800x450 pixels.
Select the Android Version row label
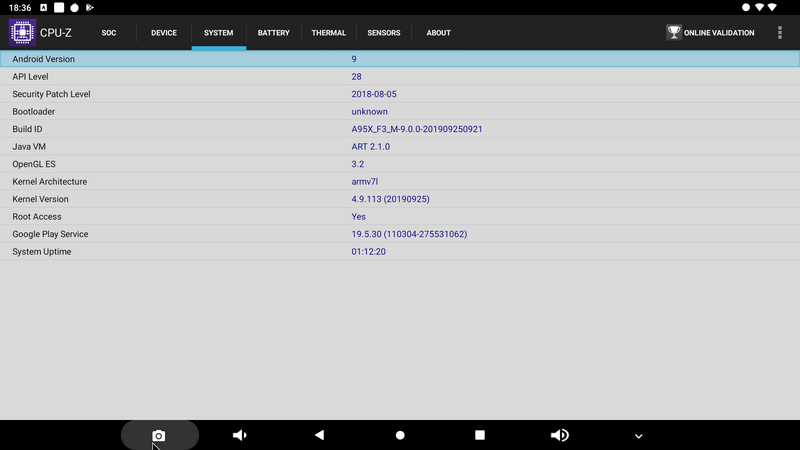coord(43,59)
